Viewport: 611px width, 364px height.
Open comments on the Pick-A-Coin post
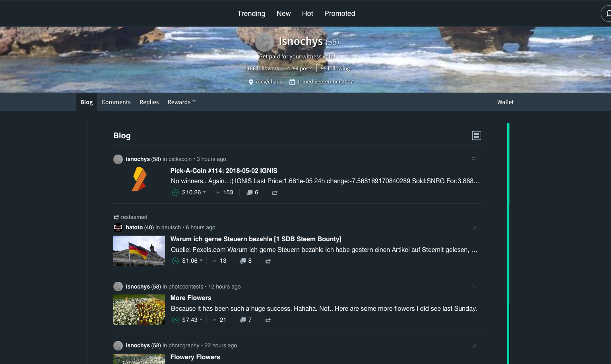point(252,192)
